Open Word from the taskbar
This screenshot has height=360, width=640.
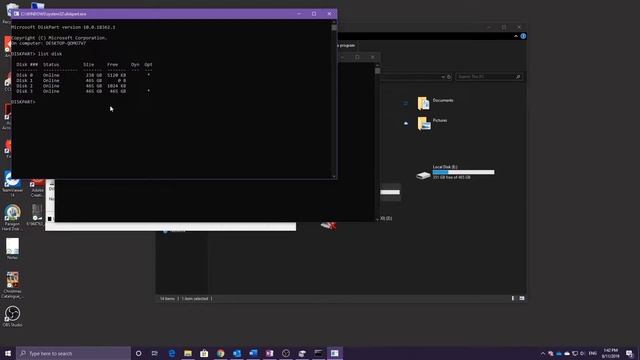pyautogui.click(x=253, y=353)
